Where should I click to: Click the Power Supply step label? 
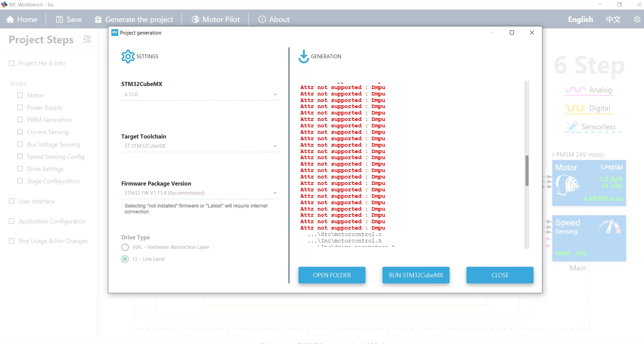(x=45, y=108)
